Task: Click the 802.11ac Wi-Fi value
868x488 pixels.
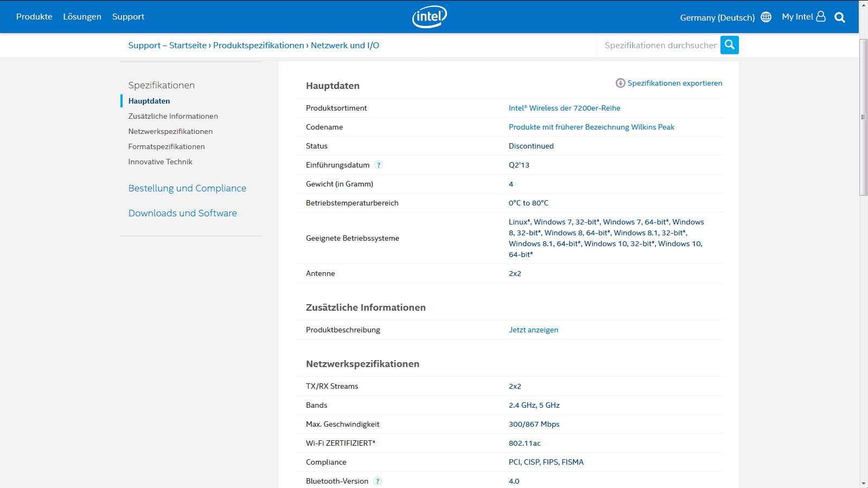Action: 525,443
